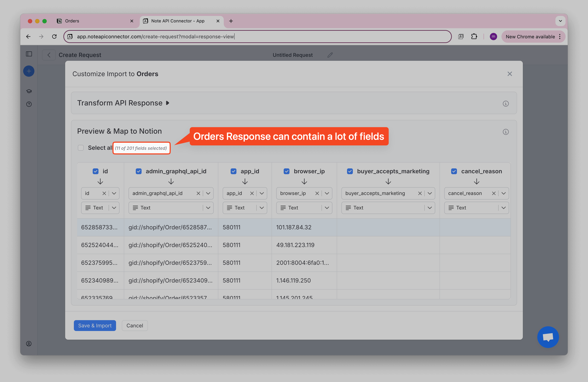This screenshot has width=588, height=382.
Task: Uncheck the browser_ip field checkbox
Action: (x=286, y=171)
